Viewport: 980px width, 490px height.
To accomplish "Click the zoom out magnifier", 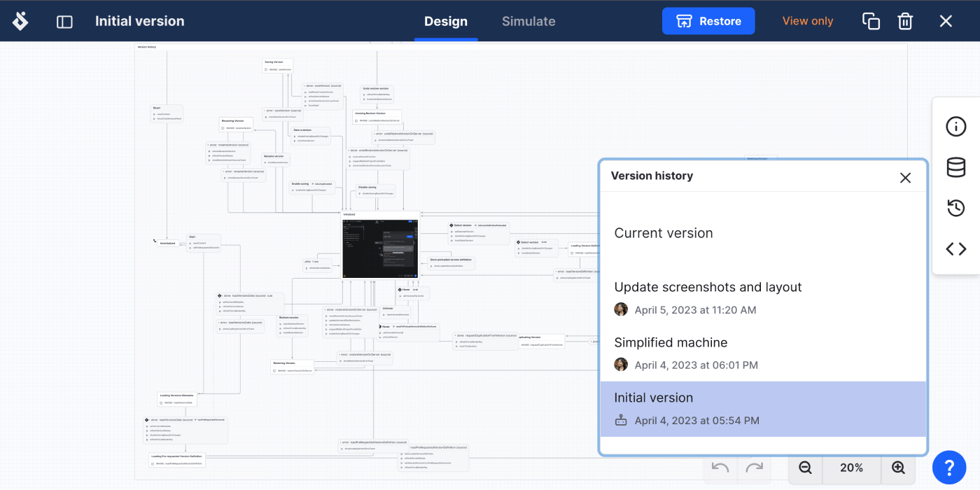I will click(x=805, y=468).
